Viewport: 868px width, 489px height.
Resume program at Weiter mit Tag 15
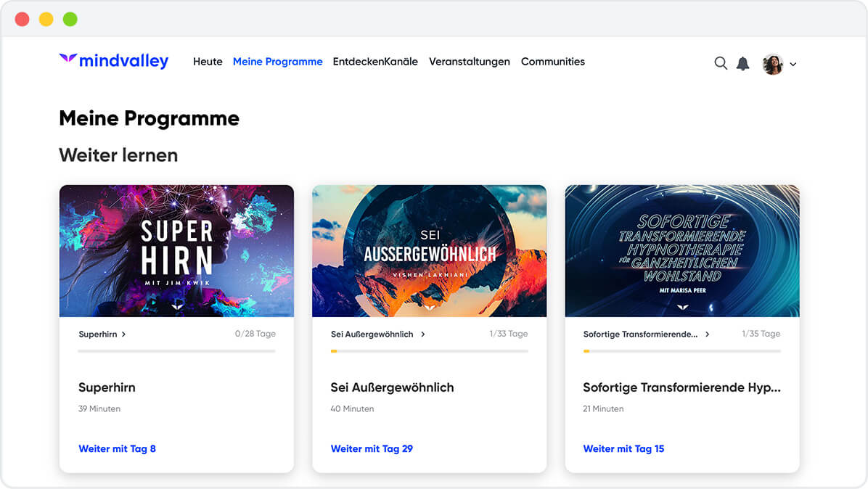coord(623,448)
